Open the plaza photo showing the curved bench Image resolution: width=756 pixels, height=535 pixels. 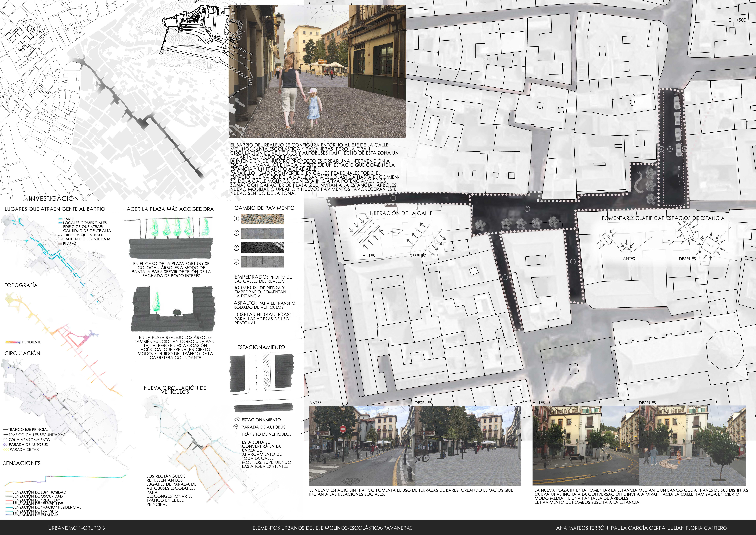(692, 446)
